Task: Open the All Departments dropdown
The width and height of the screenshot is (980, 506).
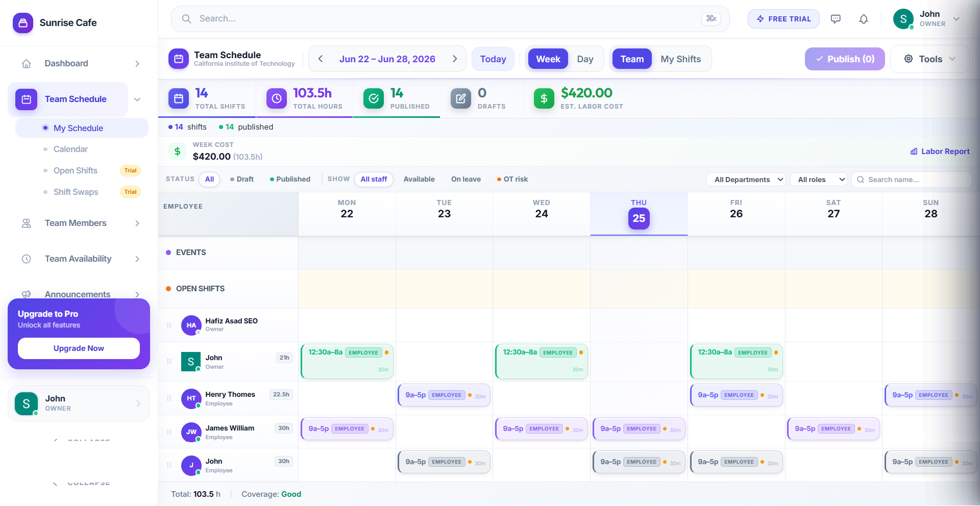Action: click(746, 180)
